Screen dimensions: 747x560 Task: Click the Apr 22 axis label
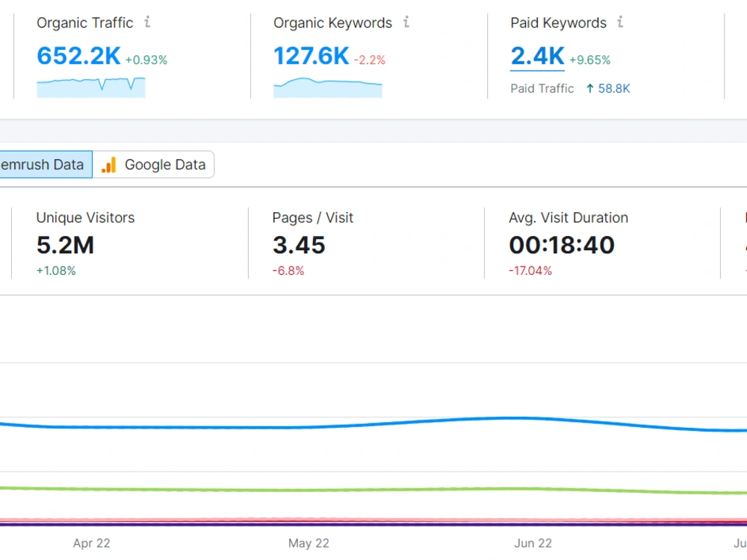click(91, 544)
